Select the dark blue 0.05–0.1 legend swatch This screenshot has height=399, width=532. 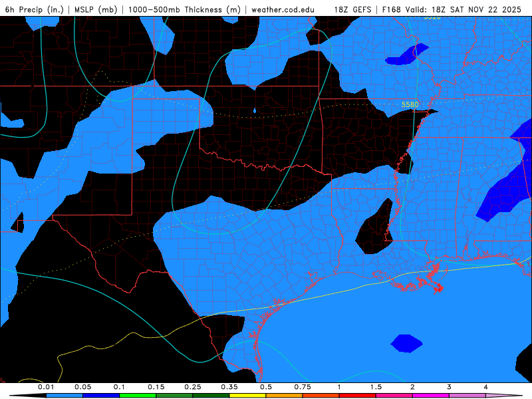101,396
